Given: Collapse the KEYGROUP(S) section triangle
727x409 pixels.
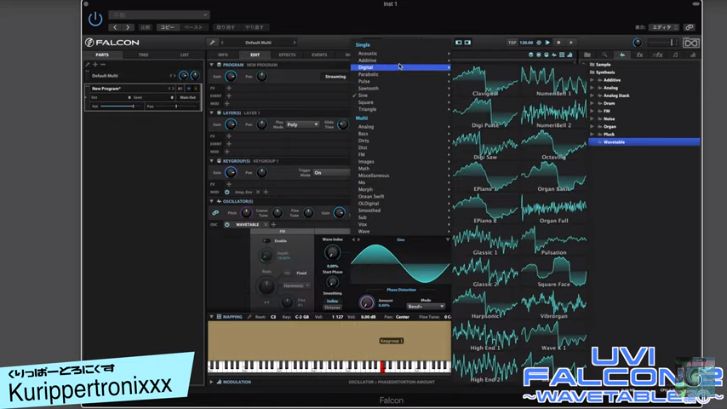Looking at the screenshot, I should (x=212, y=161).
